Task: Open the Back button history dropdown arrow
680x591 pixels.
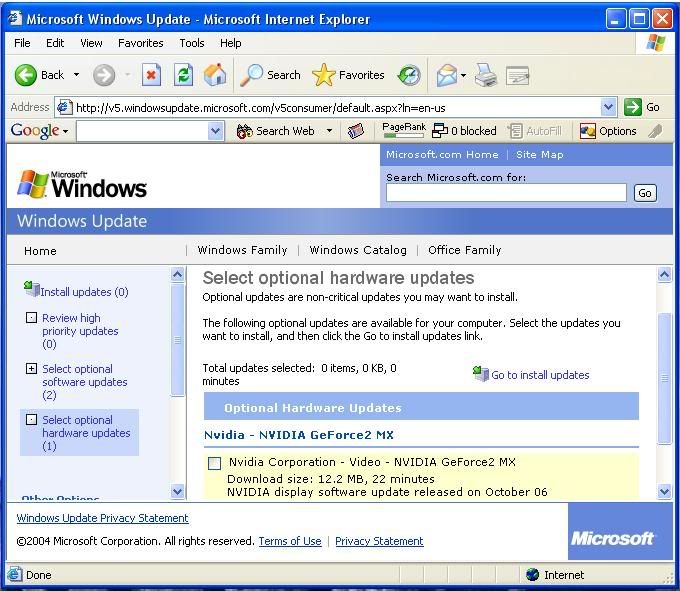Action: pyautogui.click(x=76, y=75)
